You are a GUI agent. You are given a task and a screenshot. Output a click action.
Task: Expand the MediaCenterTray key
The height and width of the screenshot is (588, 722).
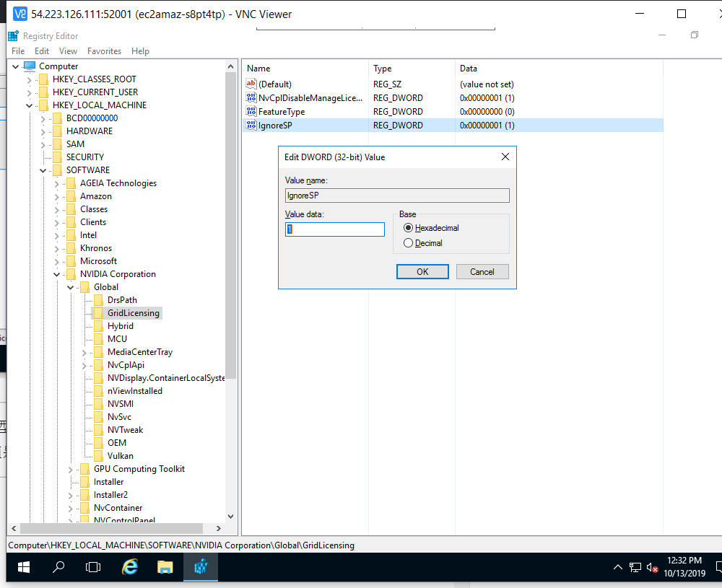84,353
